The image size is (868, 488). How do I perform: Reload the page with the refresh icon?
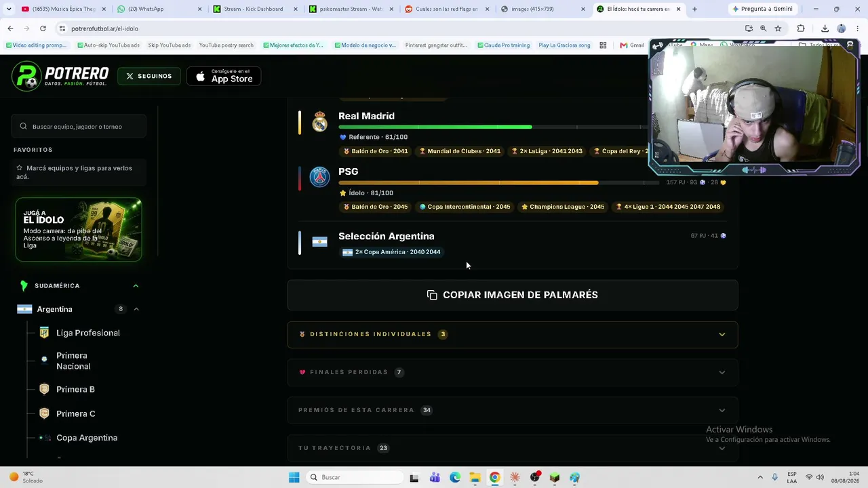43,28
